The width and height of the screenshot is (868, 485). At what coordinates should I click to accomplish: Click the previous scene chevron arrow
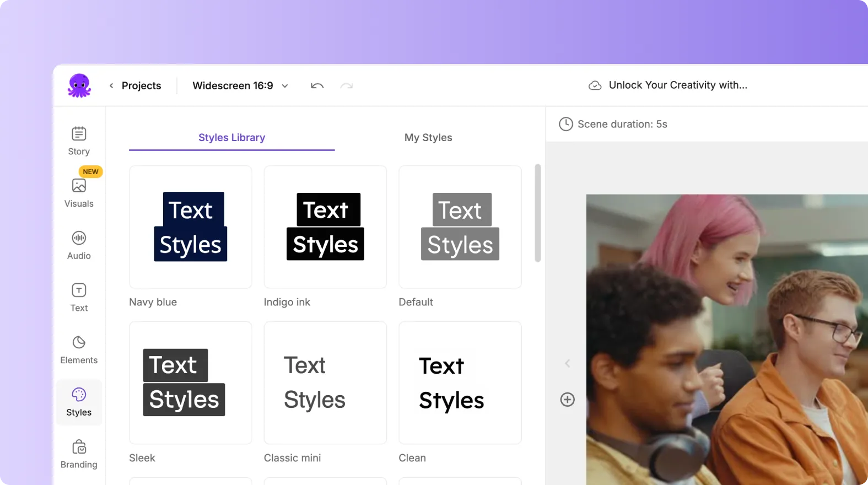pyautogui.click(x=568, y=363)
